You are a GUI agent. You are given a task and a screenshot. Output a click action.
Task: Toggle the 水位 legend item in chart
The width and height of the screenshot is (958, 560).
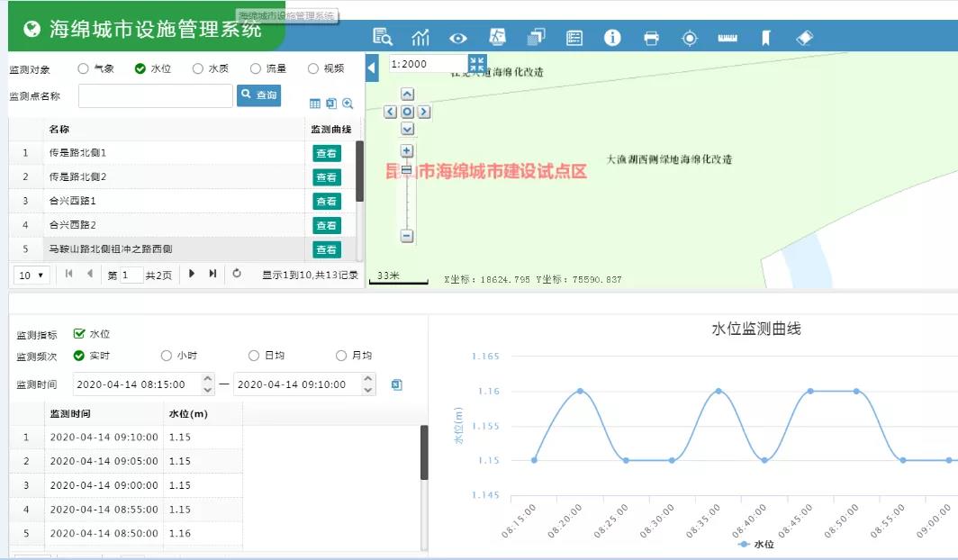[756, 545]
